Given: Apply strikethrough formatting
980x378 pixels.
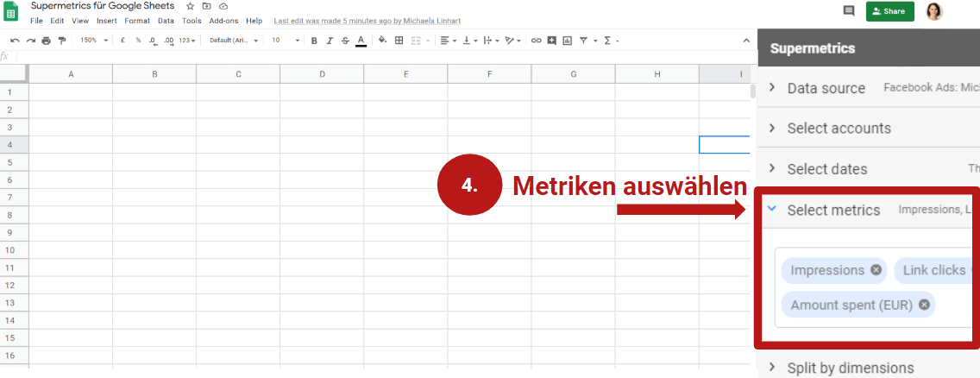Looking at the screenshot, I should point(345,41).
